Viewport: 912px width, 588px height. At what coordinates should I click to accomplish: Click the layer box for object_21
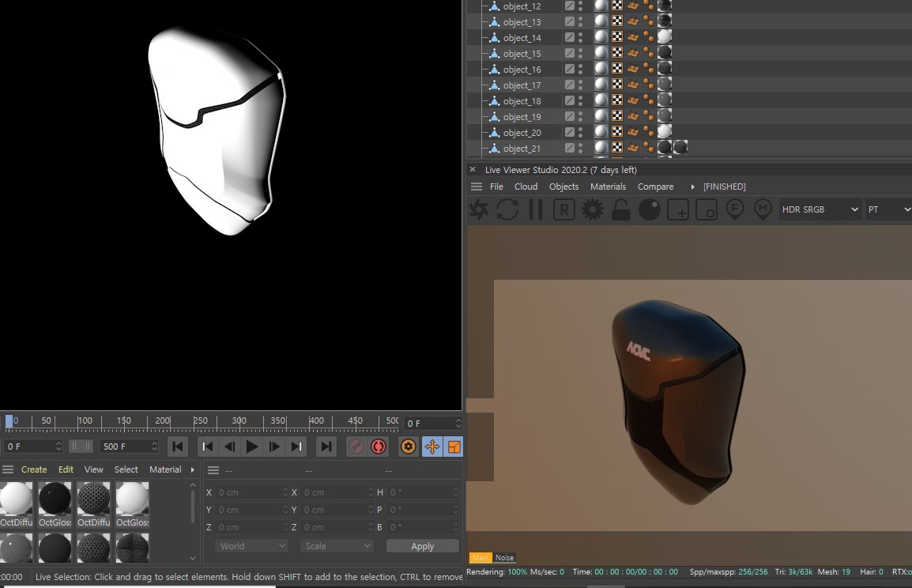pyautogui.click(x=570, y=149)
